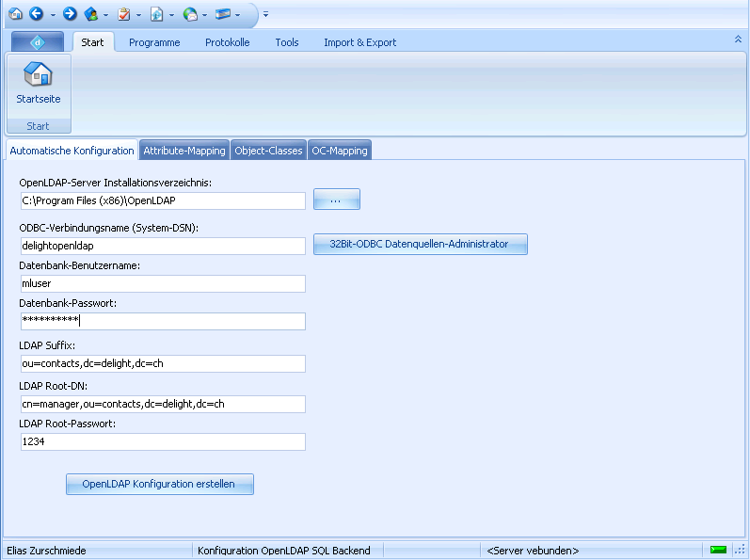This screenshot has width=750, height=560.
Task: Click the Datenbank-Benutzername field
Action: [x=163, y=283]
